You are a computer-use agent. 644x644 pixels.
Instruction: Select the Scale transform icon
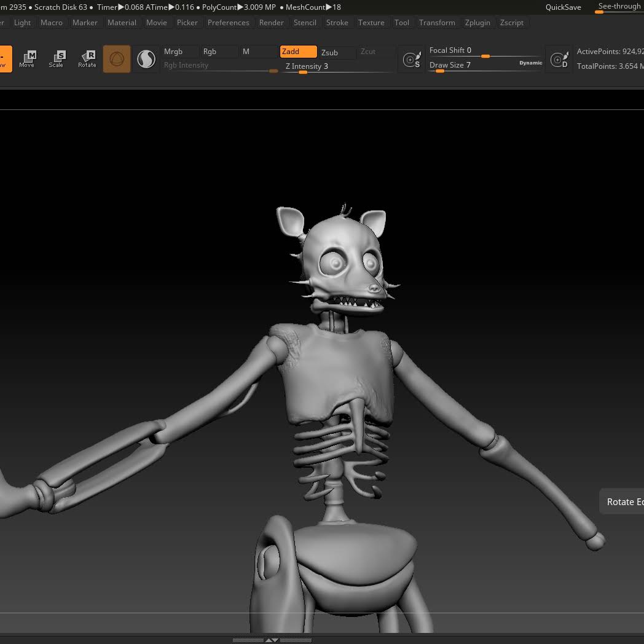[x=57, y=59]
